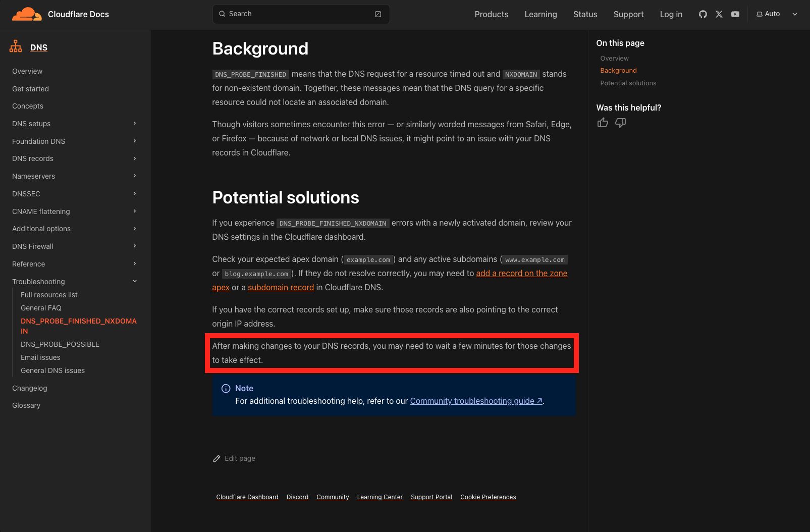Open the Products menu
This screenshot has width=810, height=532.
point(492,14)
